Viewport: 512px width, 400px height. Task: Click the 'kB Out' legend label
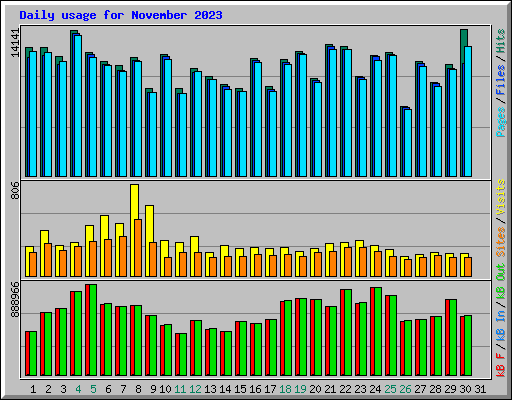[501, 281]
